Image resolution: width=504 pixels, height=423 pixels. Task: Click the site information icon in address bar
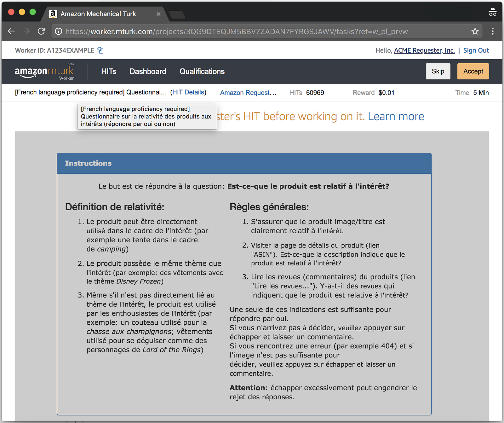(x=59, y=31)
